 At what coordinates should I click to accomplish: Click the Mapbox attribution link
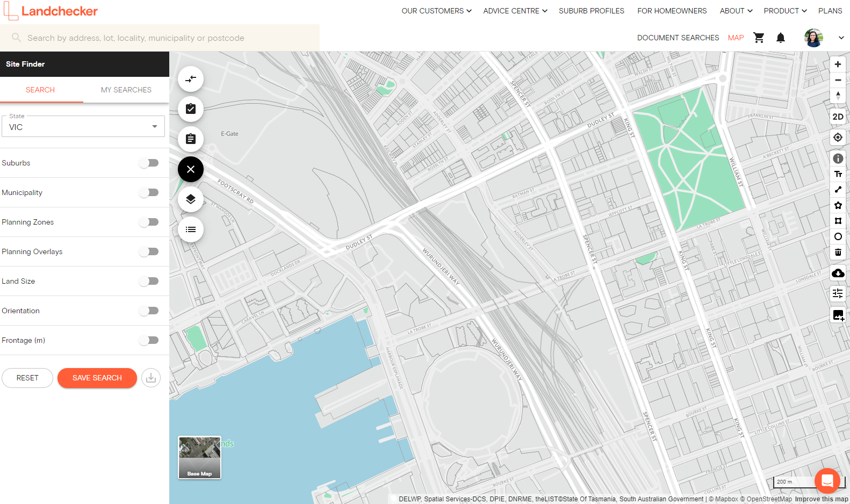tap(723, 499)
